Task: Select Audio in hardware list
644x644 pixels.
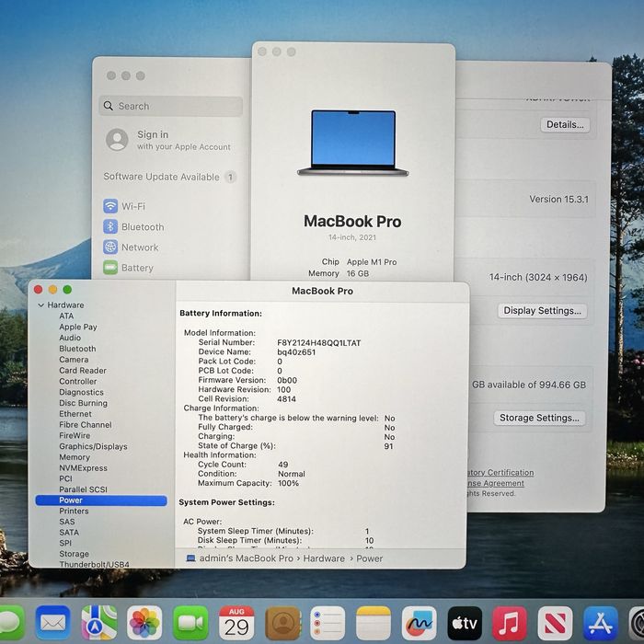Action: [x=70, y=338]
